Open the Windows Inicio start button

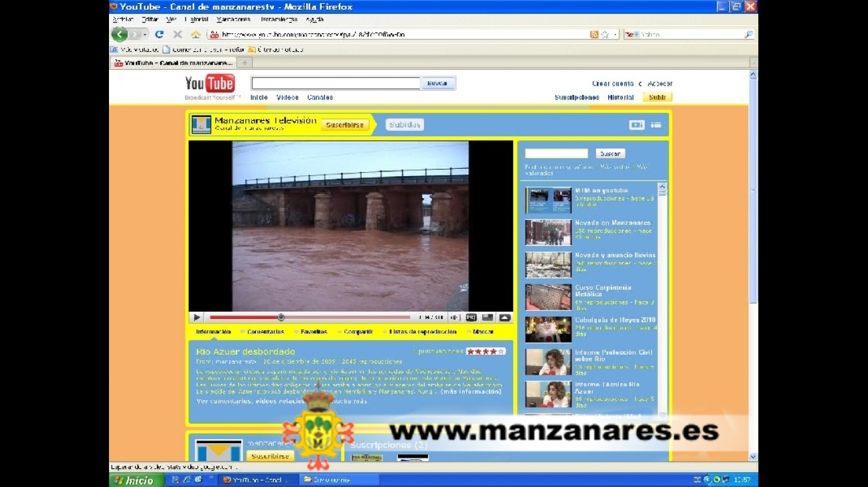(x=137, y=480)
